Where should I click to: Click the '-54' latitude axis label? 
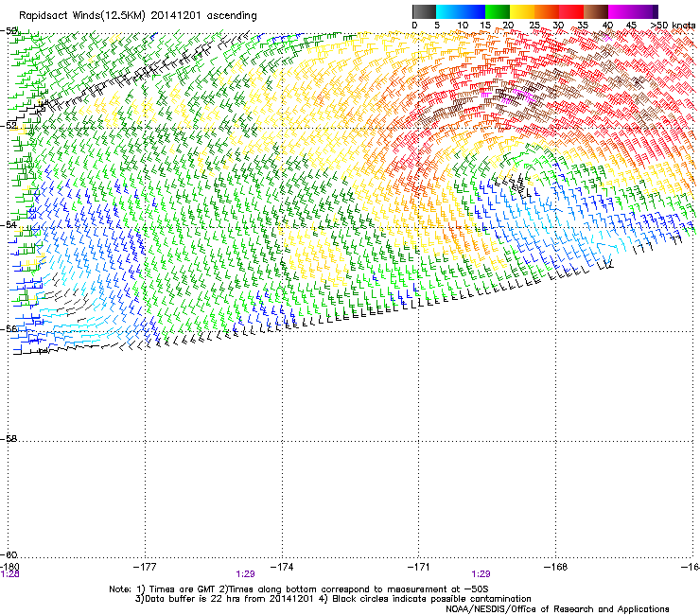pos(9,224)
